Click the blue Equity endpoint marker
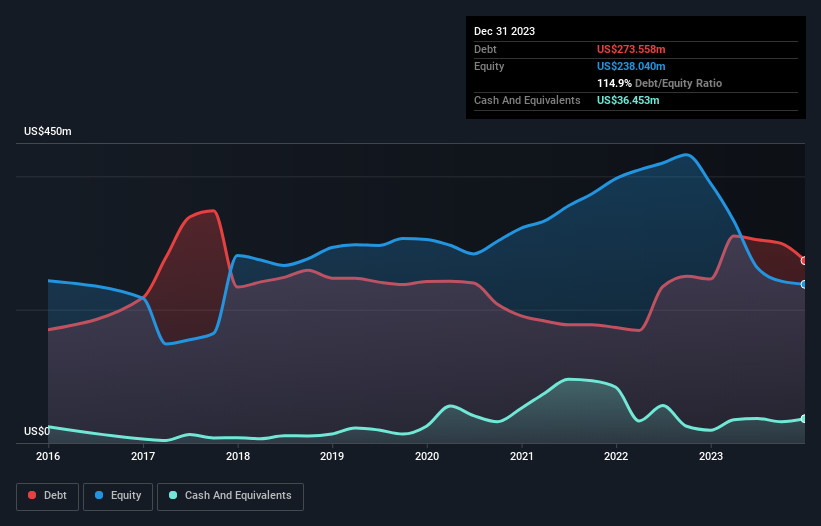Screen dimensions: 821x526 pos(804,285)
